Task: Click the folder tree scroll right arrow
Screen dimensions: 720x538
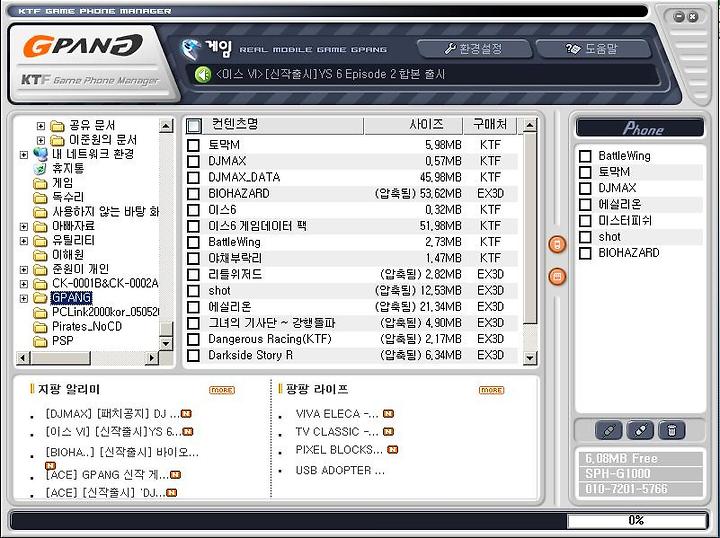Action: point(152,358)
